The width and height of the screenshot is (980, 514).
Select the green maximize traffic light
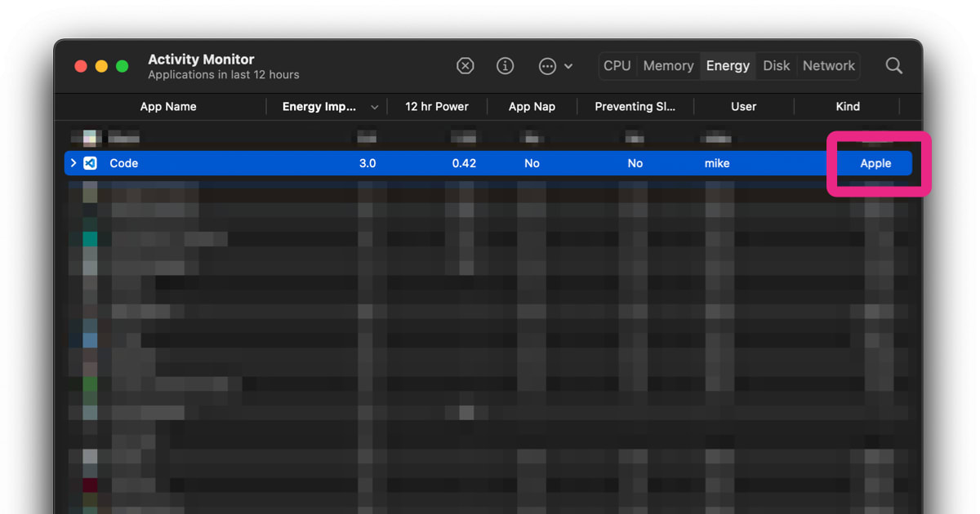coord(121,66)
